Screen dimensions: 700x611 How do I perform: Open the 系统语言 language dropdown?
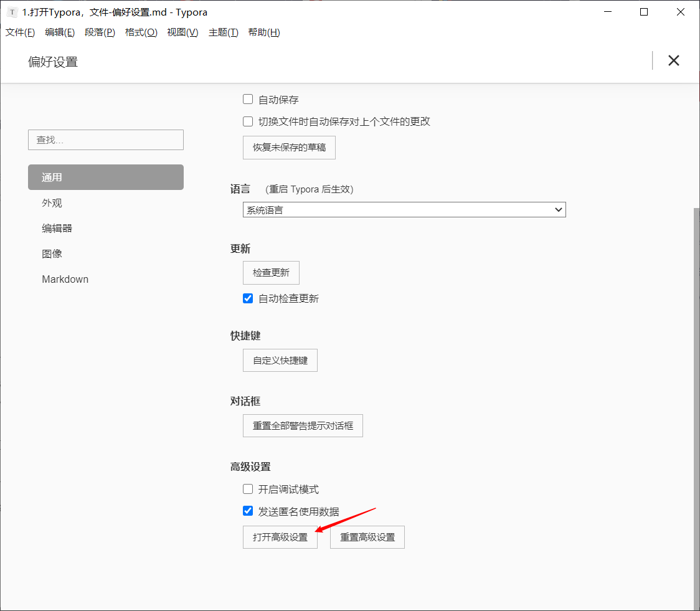pos(404,210)
